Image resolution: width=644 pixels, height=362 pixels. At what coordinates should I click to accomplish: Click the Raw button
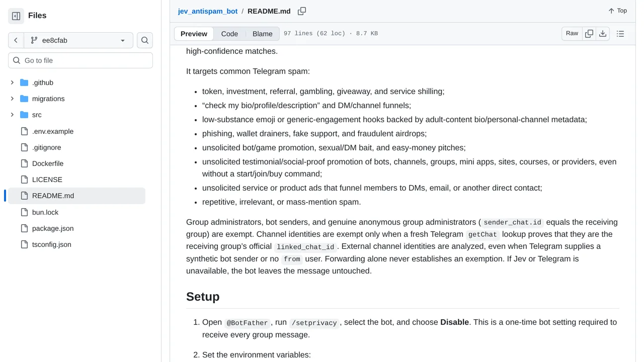(572, 34)
